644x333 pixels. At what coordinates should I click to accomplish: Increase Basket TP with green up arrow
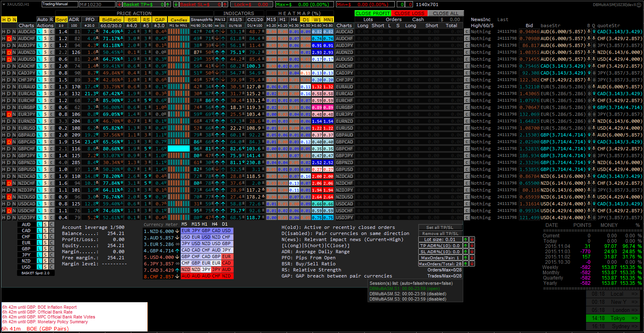click(x=168, y=4)
